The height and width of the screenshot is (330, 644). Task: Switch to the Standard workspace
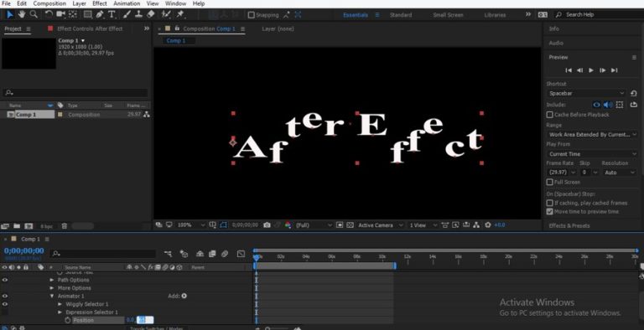coord(401,15)
